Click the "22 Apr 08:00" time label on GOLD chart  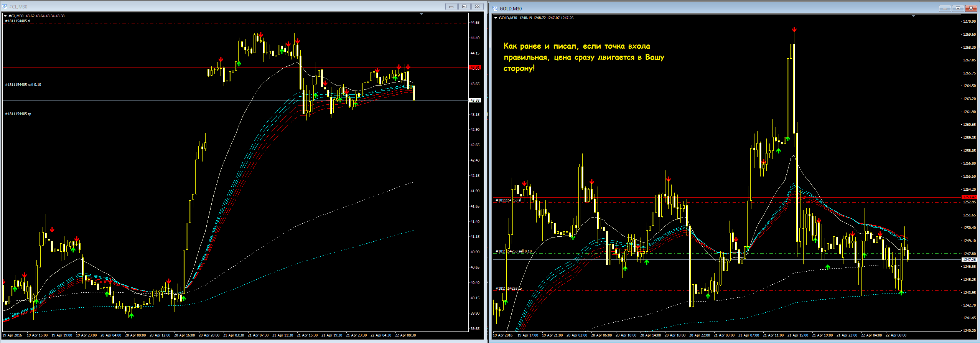point(896,335)
